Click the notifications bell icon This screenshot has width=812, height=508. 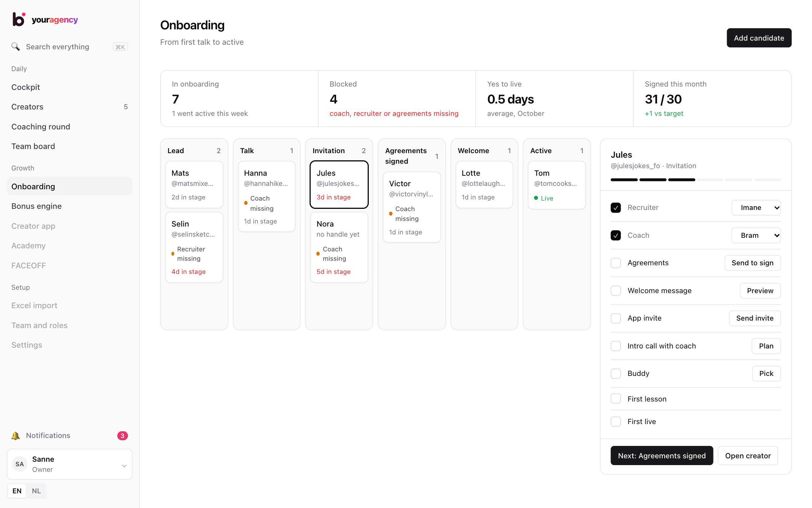pos(15,436)
